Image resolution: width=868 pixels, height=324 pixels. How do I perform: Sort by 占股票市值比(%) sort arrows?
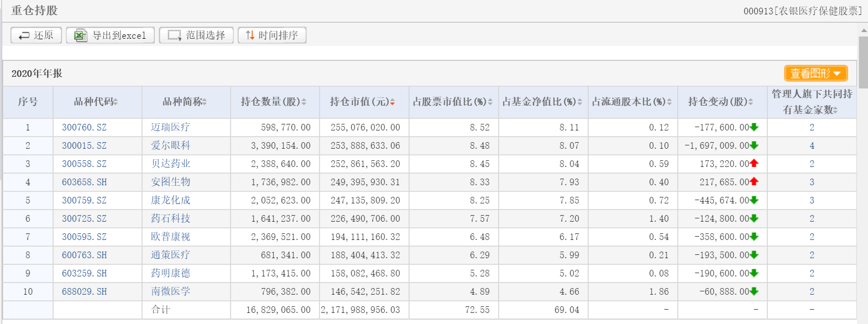pyautogui.click(x=490, y=102)
